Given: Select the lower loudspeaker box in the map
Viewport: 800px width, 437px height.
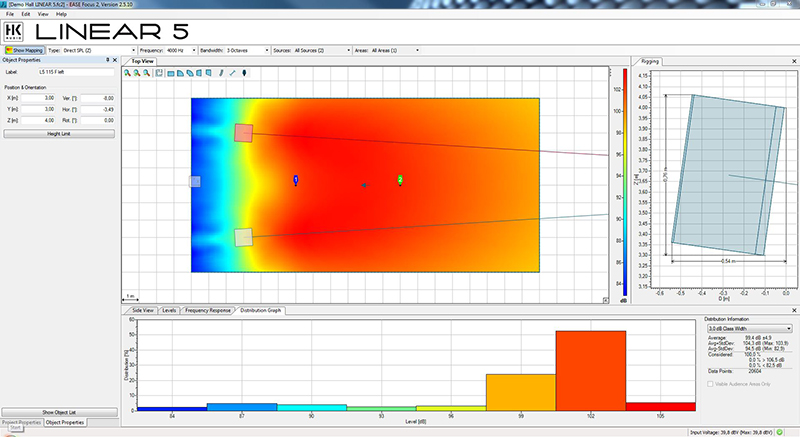Looking at the screenshot, I should 243,237.
